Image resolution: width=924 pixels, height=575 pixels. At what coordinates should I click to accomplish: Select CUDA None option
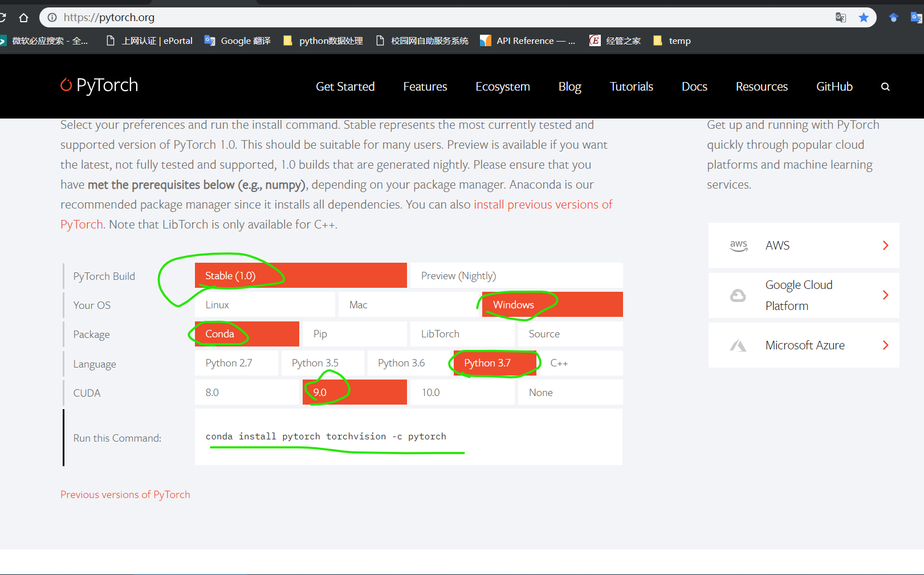tap(571, 392)
